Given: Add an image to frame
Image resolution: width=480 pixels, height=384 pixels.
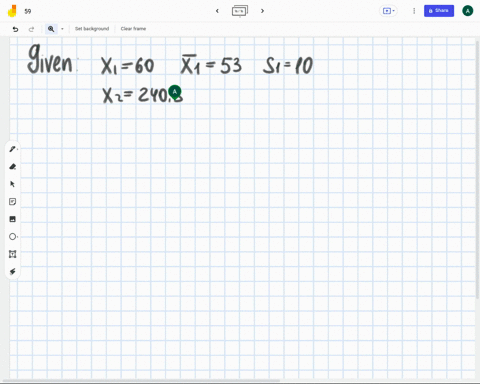Looking at the screenshot, I should pyautogui.click(x=13, y=219).
